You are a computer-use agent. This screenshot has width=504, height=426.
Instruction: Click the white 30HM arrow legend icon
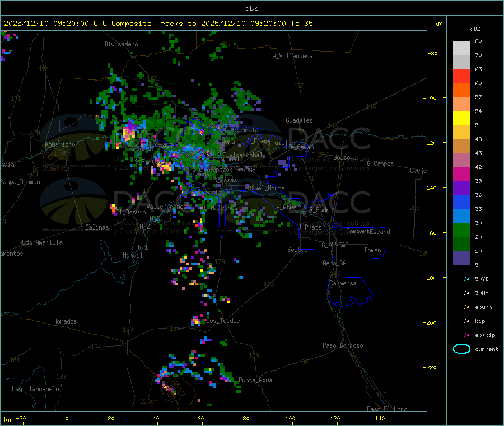[x=461, y=293]
